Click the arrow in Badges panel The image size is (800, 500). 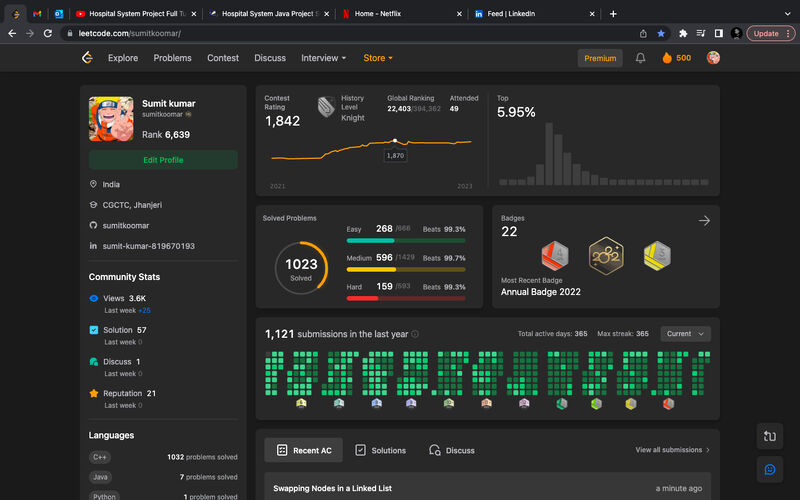[x=704, y=220]
